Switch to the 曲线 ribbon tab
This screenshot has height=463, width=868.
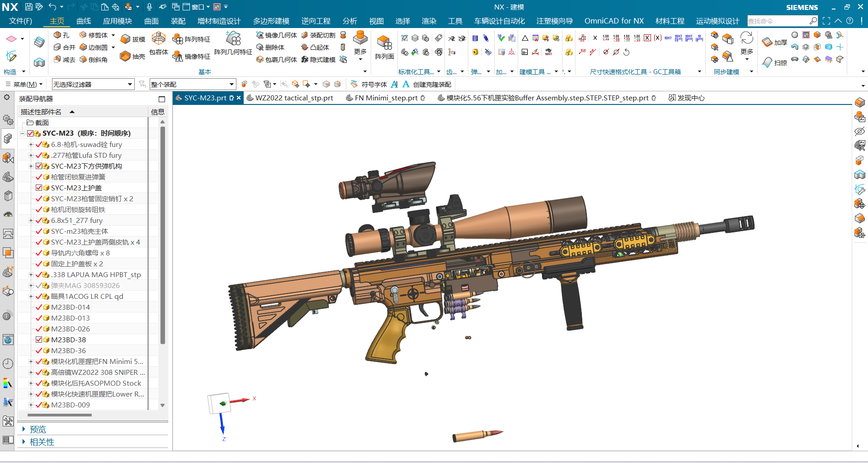click(x=84, y=21)
